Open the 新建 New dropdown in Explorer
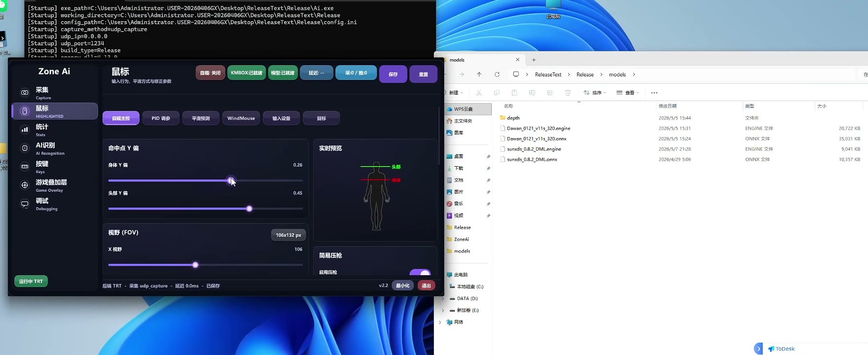868x355 pixels. click(x=456, y=93)
